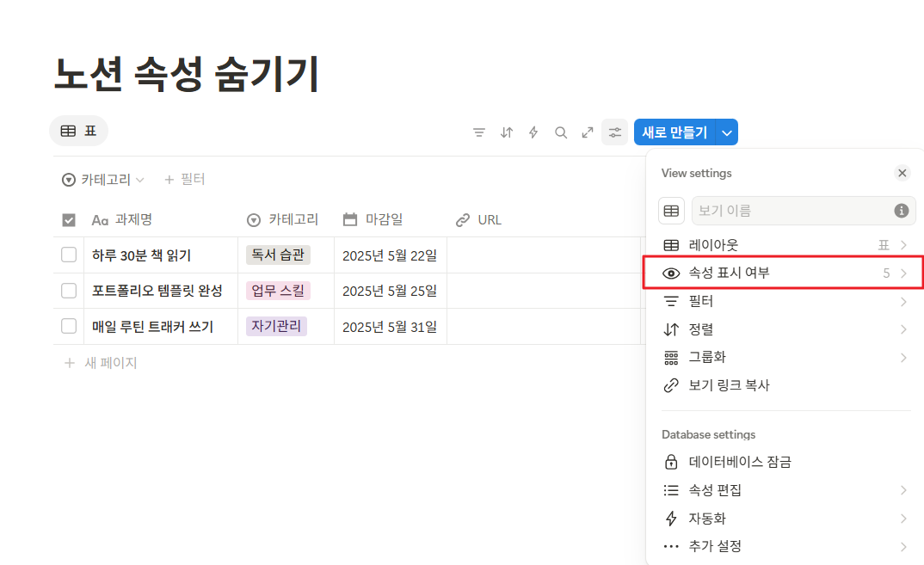Click the search magnifier icon above the table
This screenshot has width=924, height=565.
click(x=561, y=132)
